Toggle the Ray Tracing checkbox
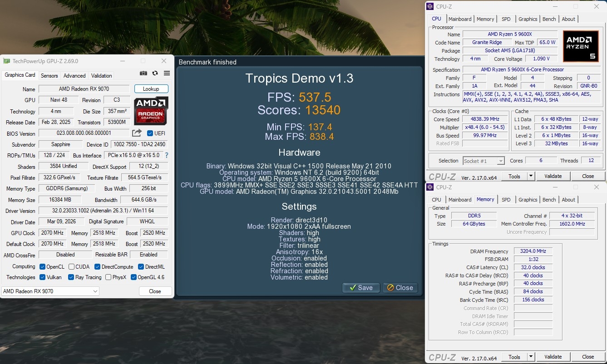This screenshot has height=364, width=607. tap(71, 277)
